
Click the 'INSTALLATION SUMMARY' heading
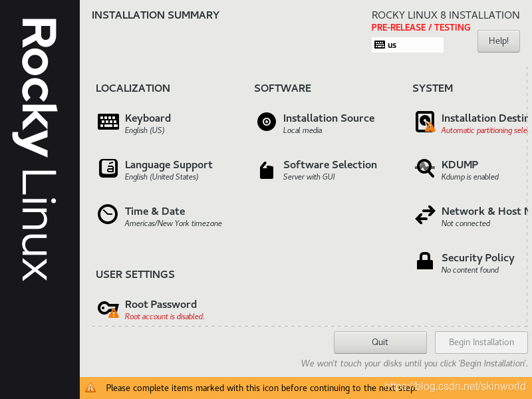click(x=156, y=15)
